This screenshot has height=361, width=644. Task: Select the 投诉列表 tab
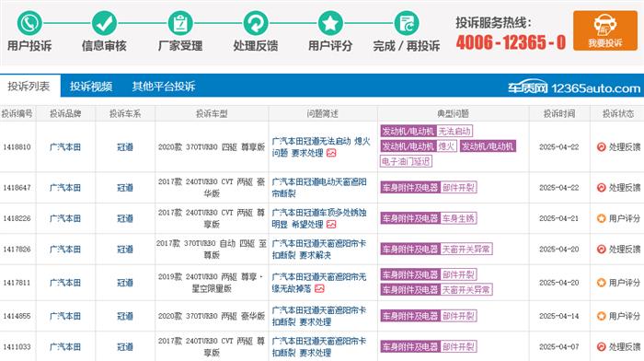(x=29, y=86)
